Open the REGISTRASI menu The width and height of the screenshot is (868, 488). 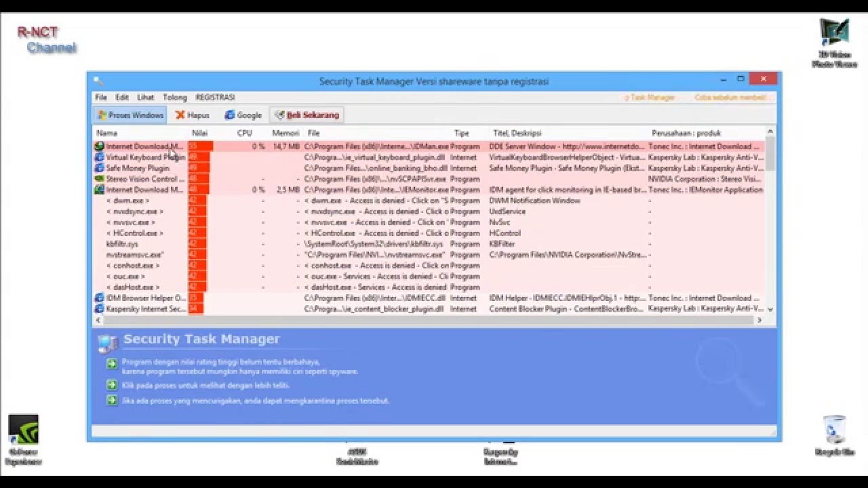[x=215, y=98]
